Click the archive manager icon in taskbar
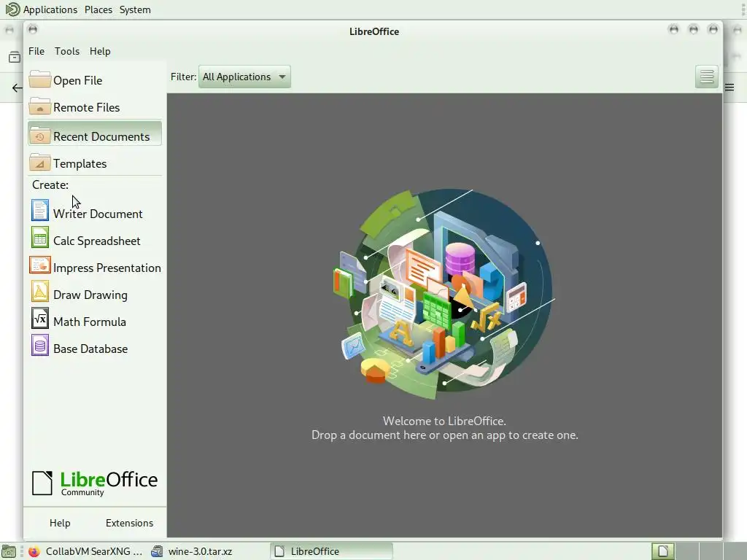This screenshot has height=560, width=747. [157, 551]
